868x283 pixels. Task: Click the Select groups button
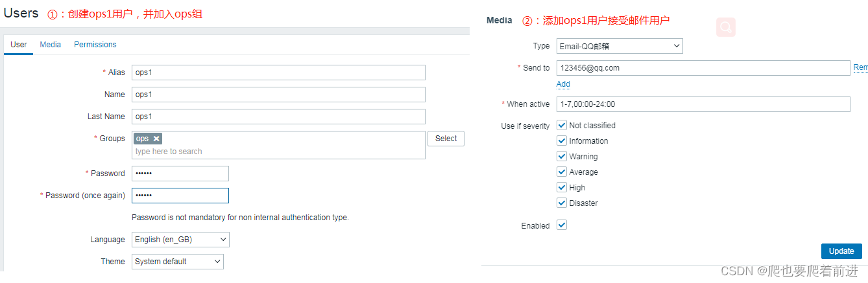(x=446, y=139)
